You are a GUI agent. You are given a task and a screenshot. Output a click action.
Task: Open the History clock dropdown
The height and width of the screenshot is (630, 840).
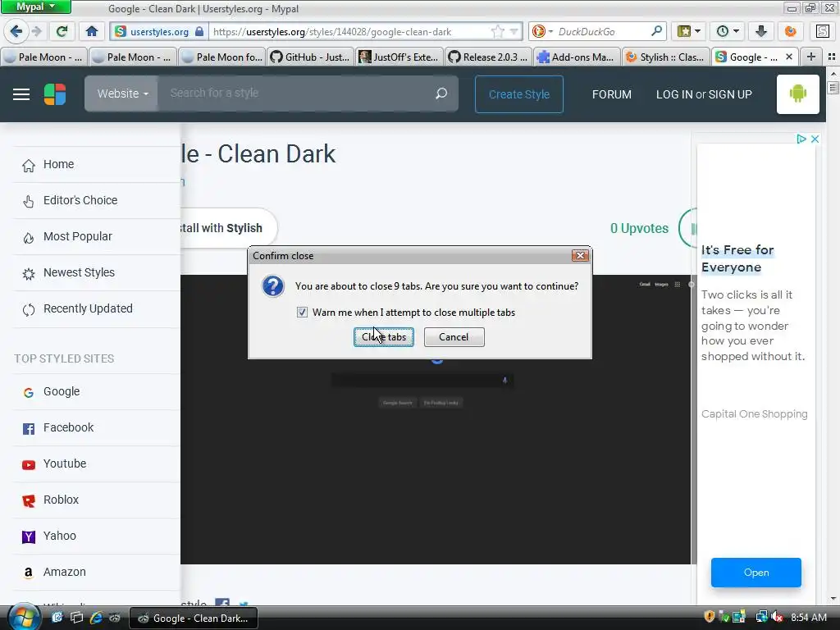point(728,31)
